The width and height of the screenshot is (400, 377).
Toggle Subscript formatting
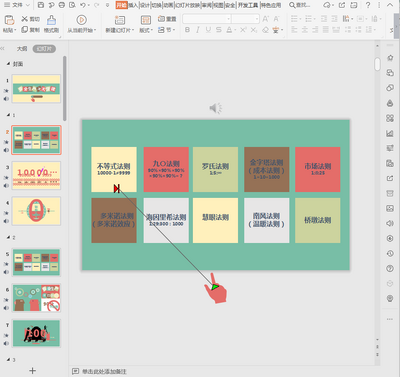254,30
